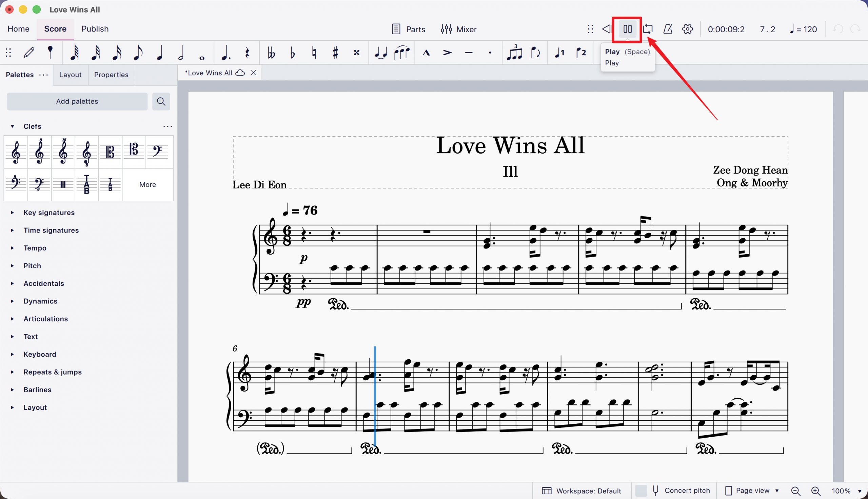This screenshot has width=868, height=499.
Task: Add a slur
Action: pyautogui.click(x=401, y=53)
